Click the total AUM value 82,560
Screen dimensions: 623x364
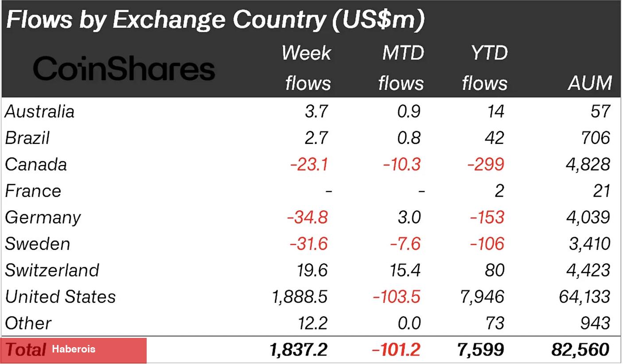pos(580,350)
